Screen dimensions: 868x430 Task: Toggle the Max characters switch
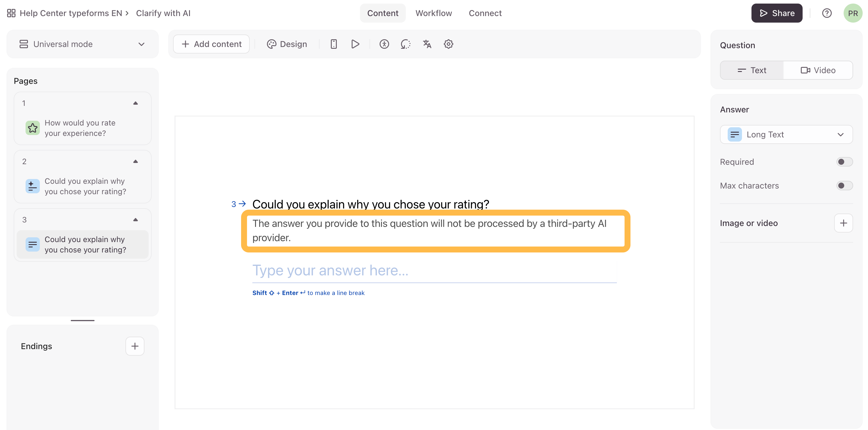pos(845,186)
